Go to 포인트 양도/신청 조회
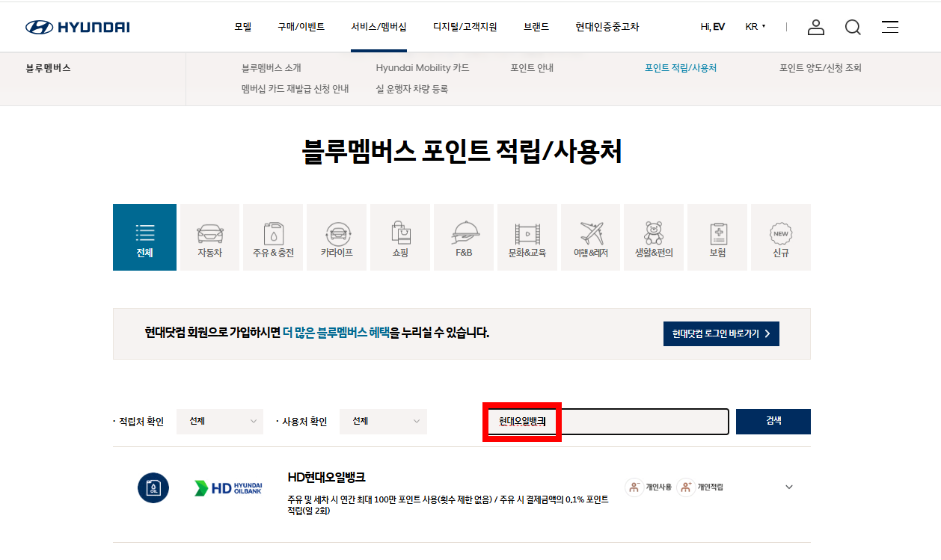 pos(821,68)
